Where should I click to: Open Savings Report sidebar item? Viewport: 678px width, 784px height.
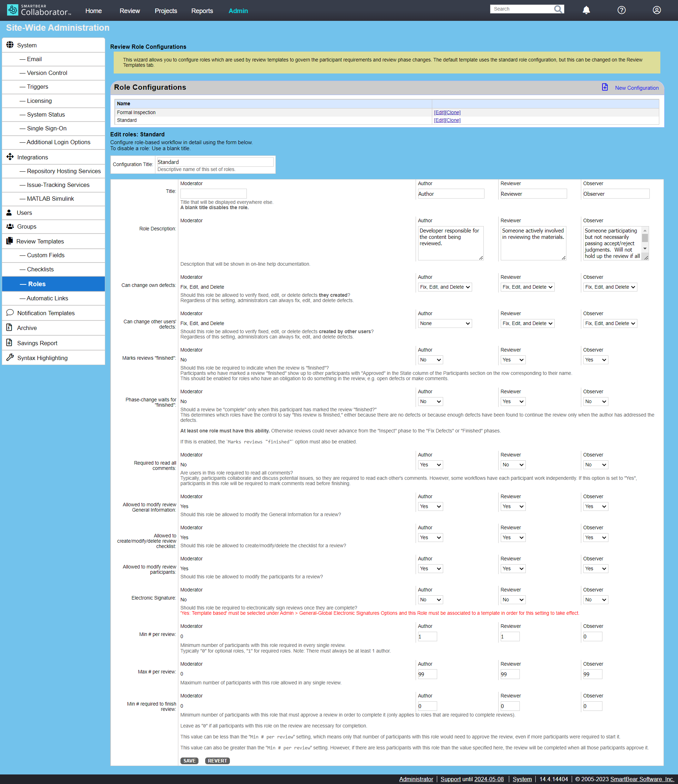point(37,343)
